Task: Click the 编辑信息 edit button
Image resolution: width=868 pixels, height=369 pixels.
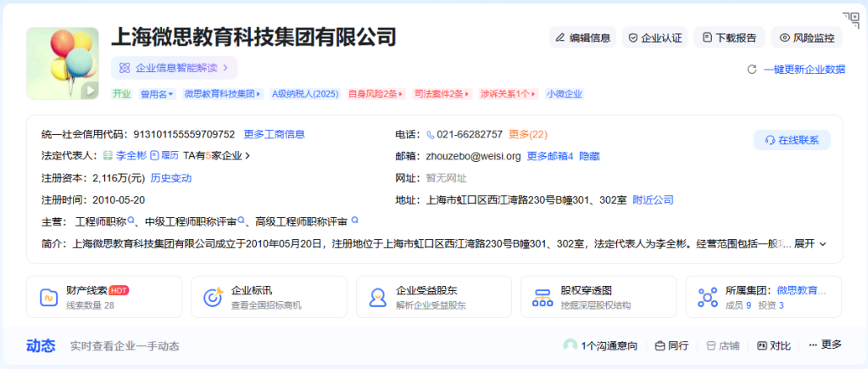Action: pyautogui.click(x=582, y=37)
